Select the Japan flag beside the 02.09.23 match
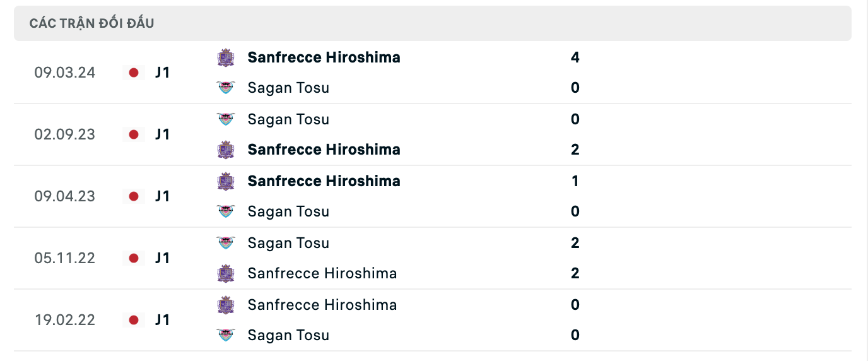868x361 pixels. click(x=134, y=134)
